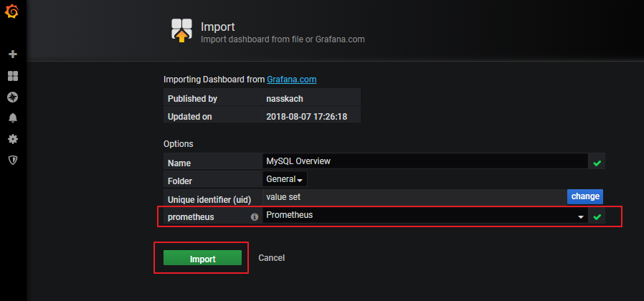Click the '2018-08-07 17:26:18' date value
644x301 pixels.
[x=307, y=117]
